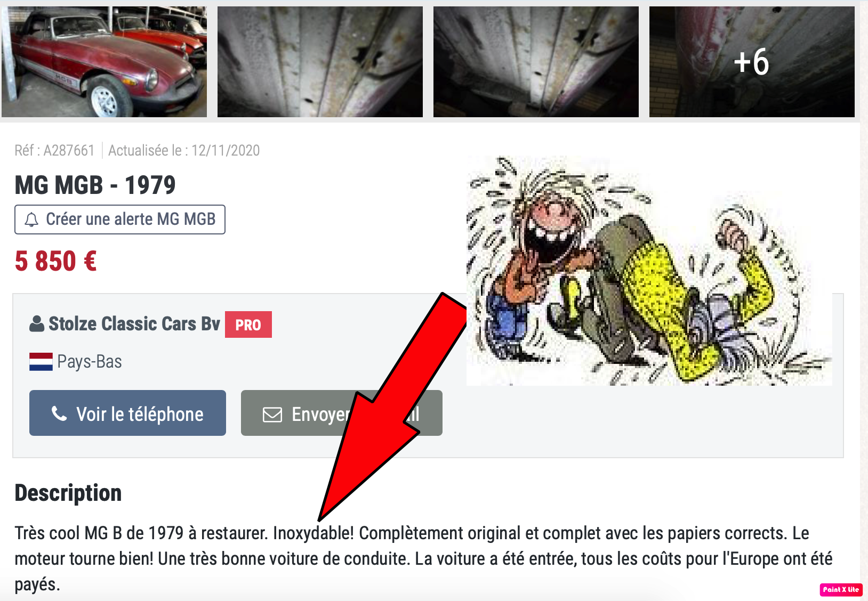Screen dimensions: 868x601
Task: Click the Pays-Bas country label
Action: [x=90, y=362]
